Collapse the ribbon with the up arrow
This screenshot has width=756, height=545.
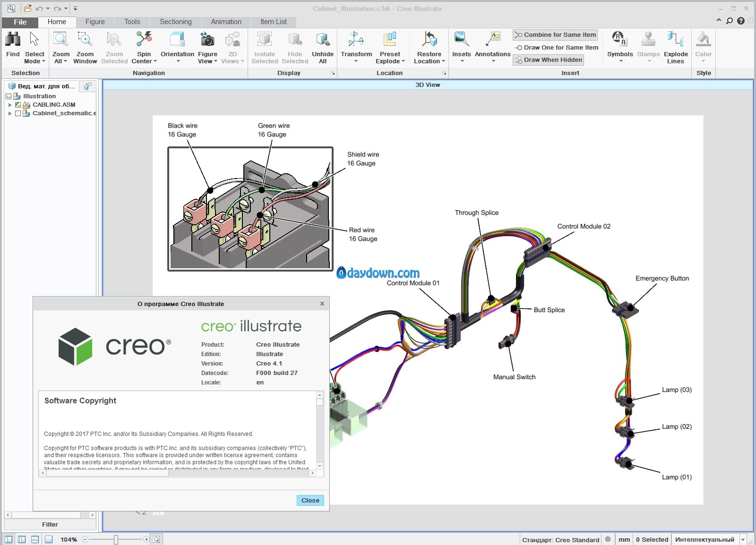719,20
